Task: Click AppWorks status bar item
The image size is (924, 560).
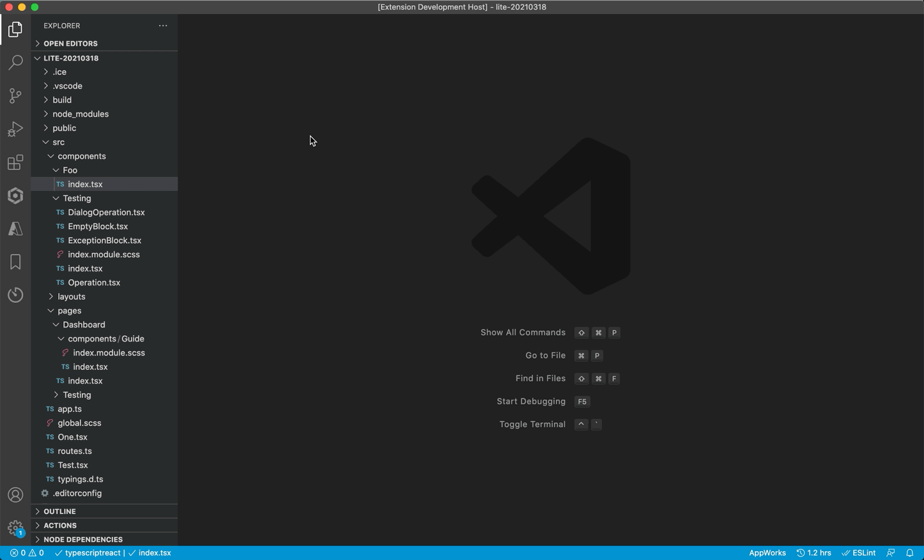Action: (767, 553)
